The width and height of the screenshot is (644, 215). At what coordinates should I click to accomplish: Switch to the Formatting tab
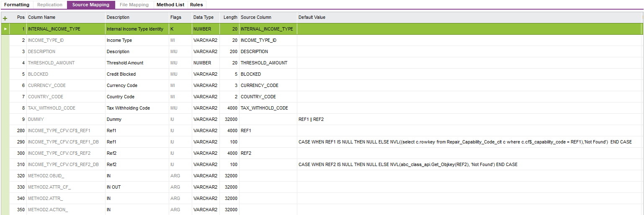17,5
